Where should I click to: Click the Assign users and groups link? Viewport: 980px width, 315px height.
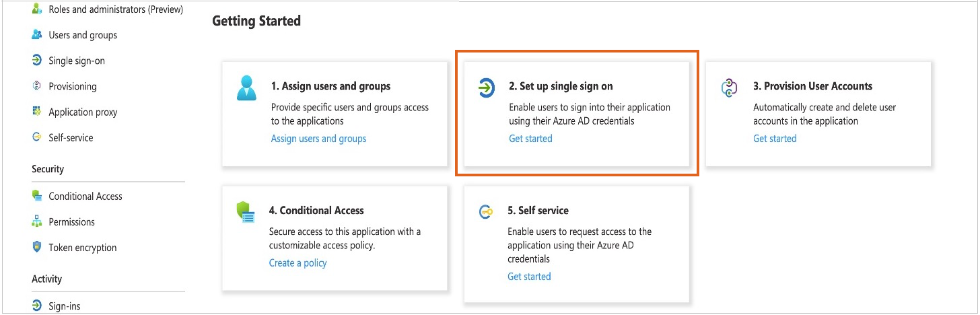pyautogui.click(x=318, y=139)
